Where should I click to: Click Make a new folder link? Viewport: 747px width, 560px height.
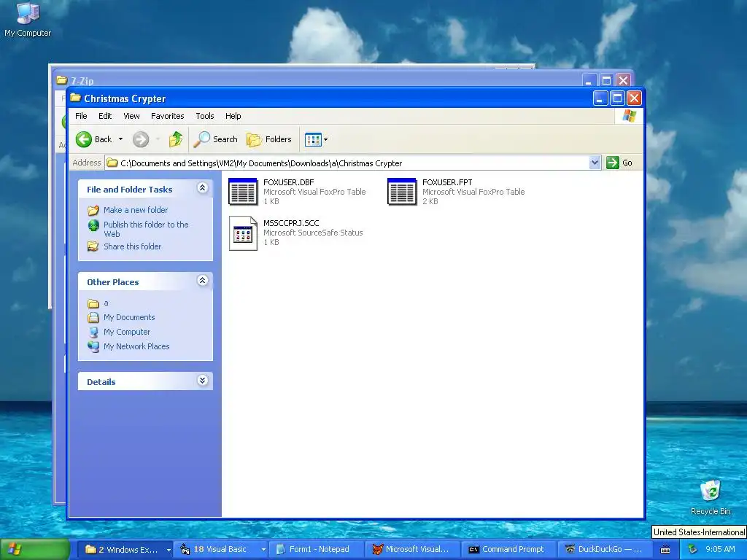tap(136, 210)
